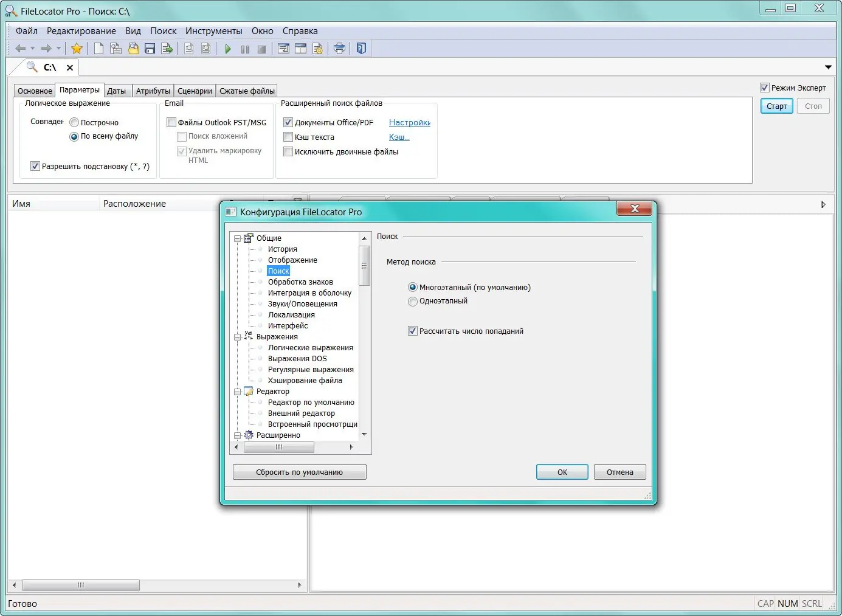Toggle Документы Office/PDF checkbox
842x616 pixels.
point(288,122)
